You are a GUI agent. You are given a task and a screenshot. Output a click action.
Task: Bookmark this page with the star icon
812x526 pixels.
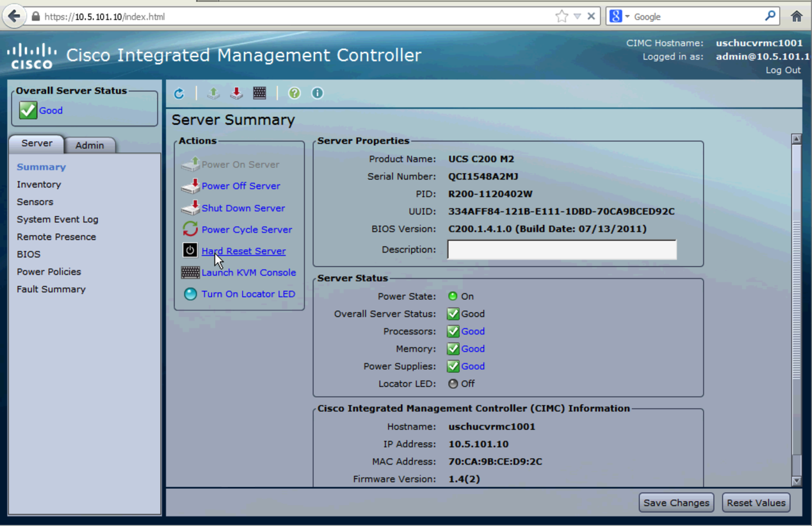coord(562,17)
